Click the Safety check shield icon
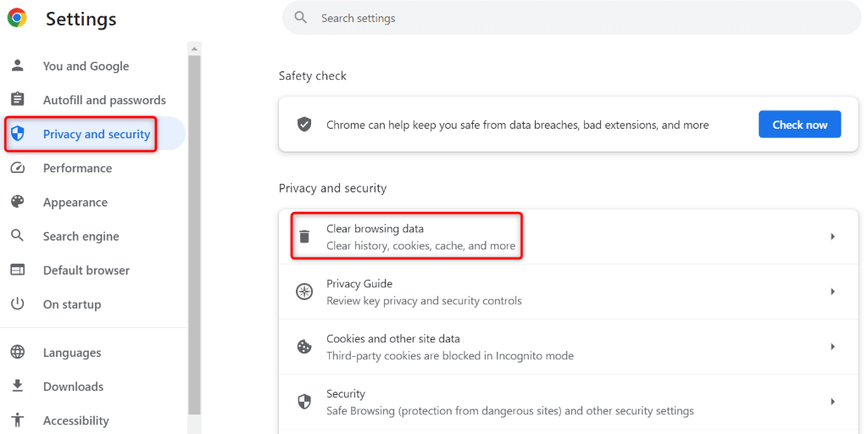This screenshot has height=434, width=868. coord(304,125)
